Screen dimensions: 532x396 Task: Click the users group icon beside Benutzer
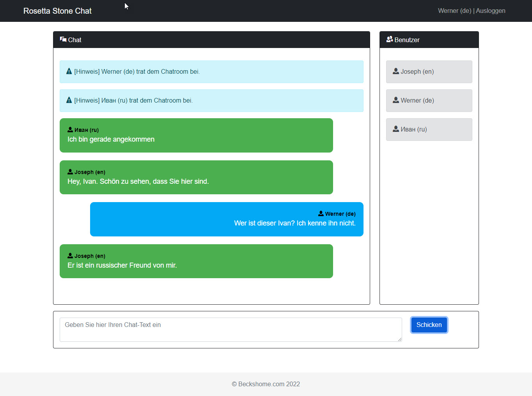coord(389,39)
